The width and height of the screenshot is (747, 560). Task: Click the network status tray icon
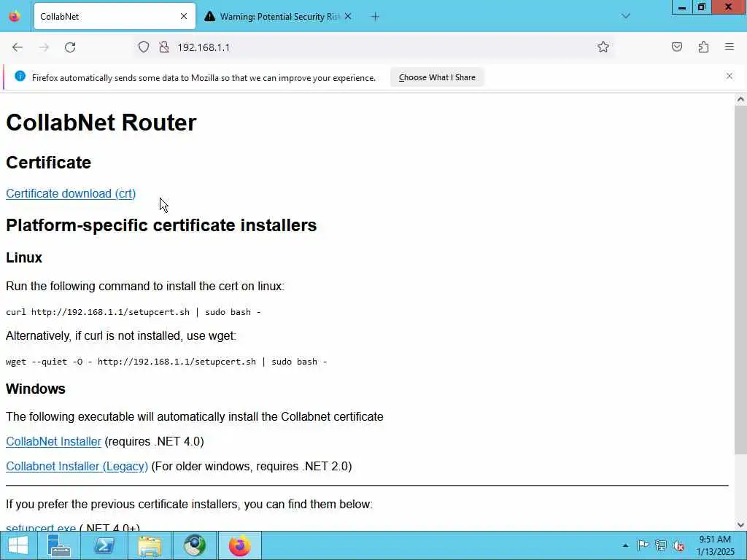coord(660,545)
